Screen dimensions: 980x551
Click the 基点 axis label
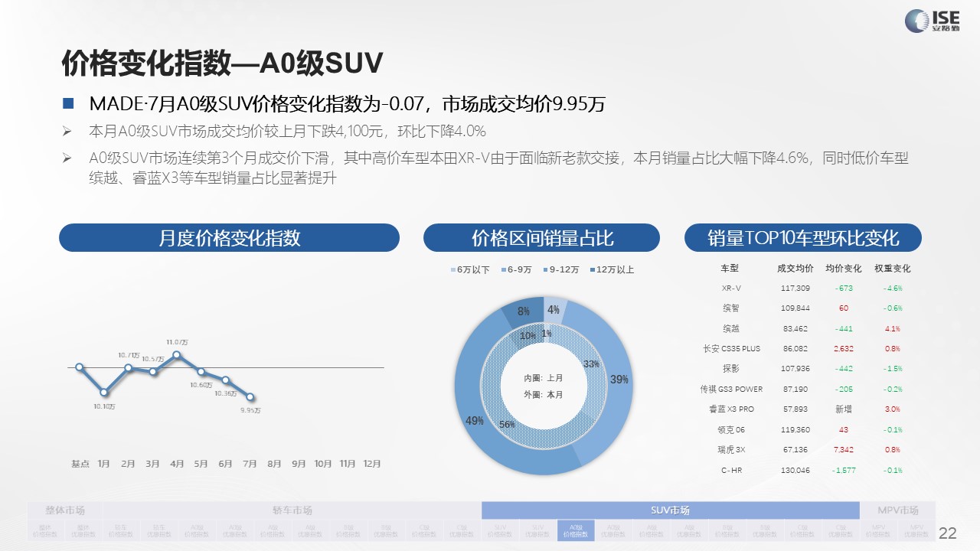tap(80, 464)
